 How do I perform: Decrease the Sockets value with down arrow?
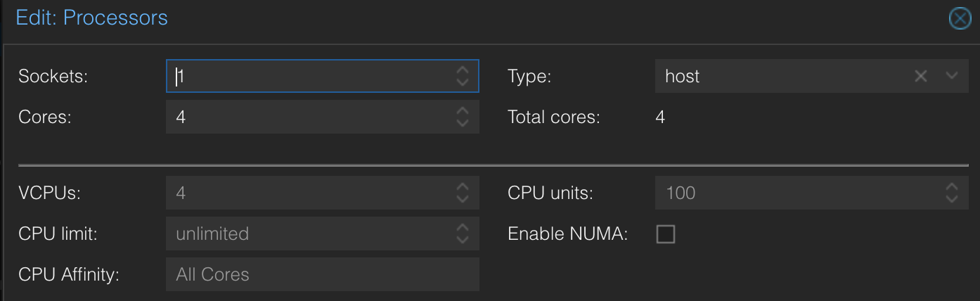(x=462, y=82)
